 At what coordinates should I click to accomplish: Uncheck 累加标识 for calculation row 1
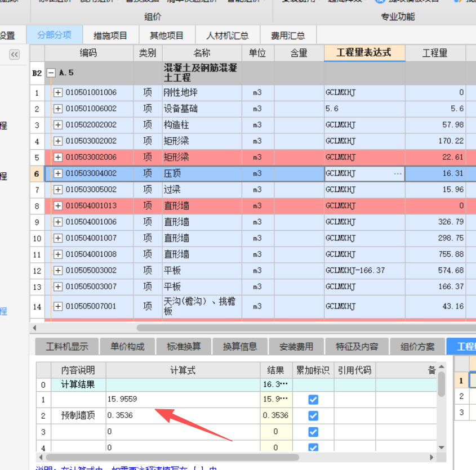(313, 400)
